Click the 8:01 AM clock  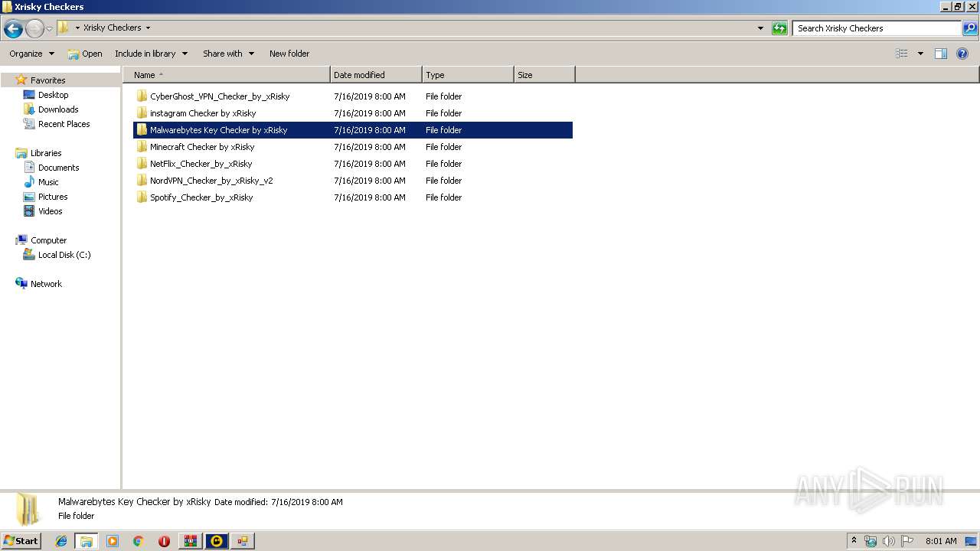pyautogui.click(x=941, y=541)
